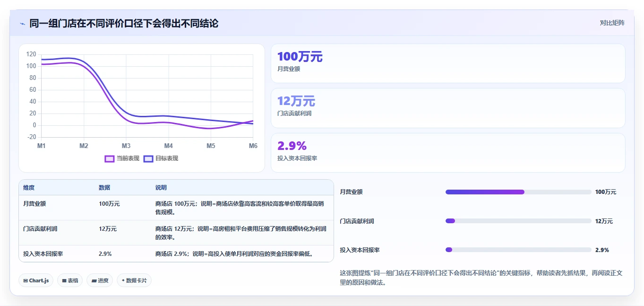Click the 12万元 value beside the progress bar

pyautogui.click(x=604, y=221)
